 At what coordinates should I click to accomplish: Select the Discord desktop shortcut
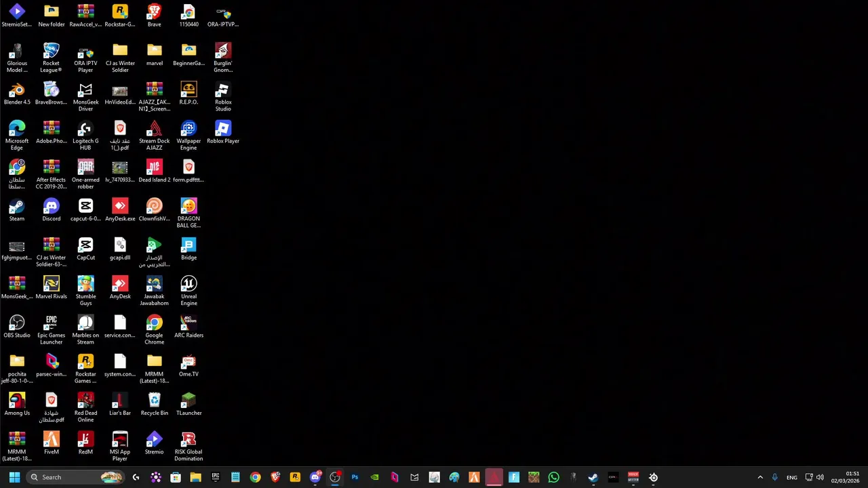pos(51,210)
